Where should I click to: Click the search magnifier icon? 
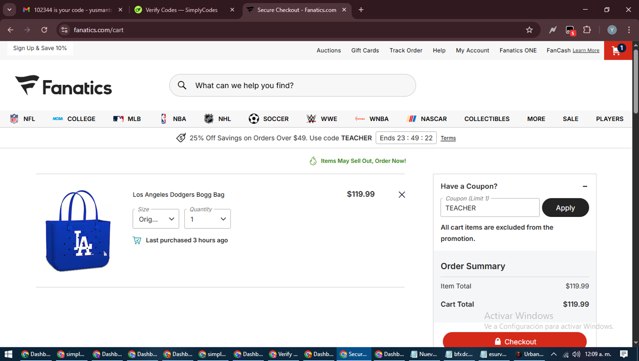click(182, 85)
